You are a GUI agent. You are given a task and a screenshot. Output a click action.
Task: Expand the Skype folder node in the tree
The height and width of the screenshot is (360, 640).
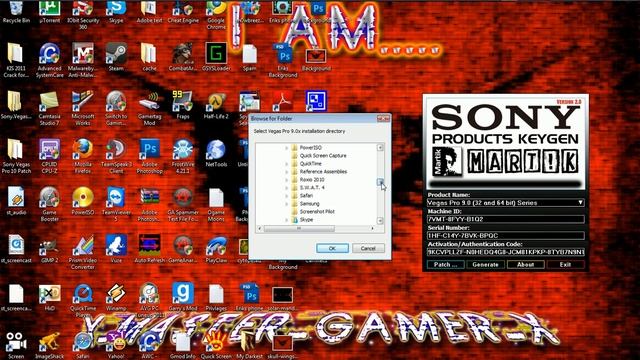pyautogui.click(x=287, y=220)
